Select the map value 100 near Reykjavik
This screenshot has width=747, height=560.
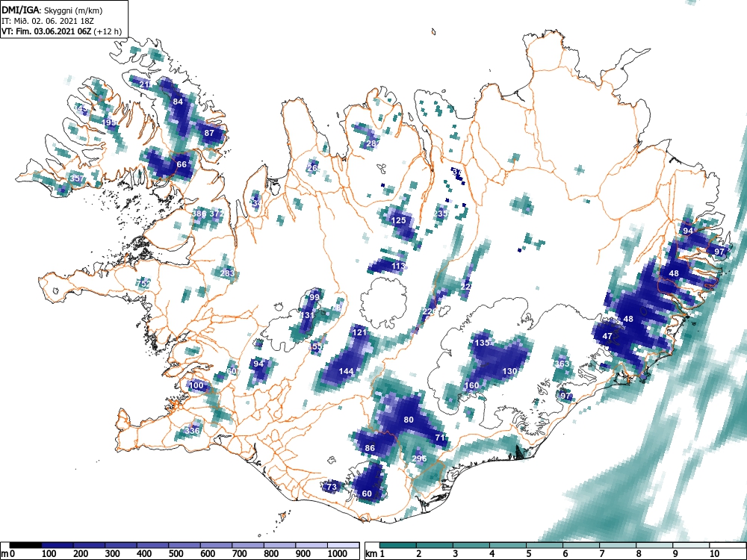(x=196, y=385)
